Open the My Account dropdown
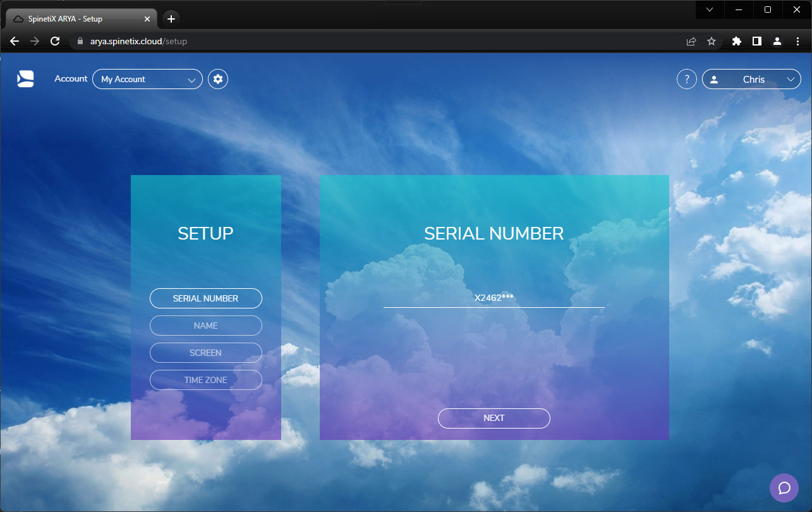 [147, 78]
